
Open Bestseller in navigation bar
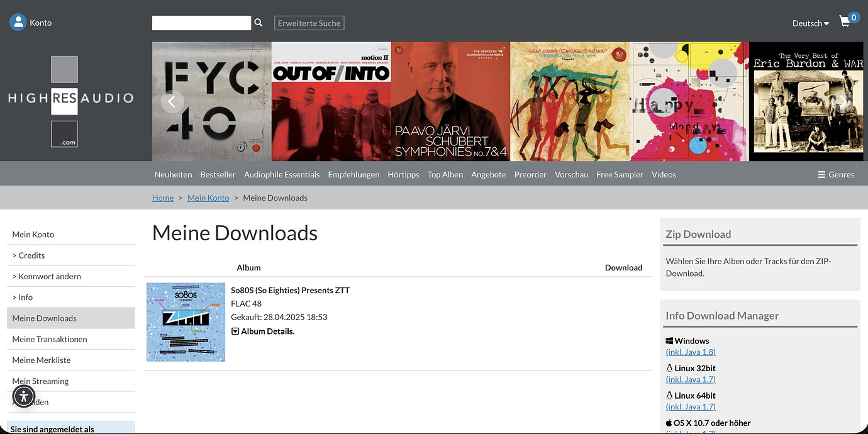pyautogui.click(x=218, y=174)
